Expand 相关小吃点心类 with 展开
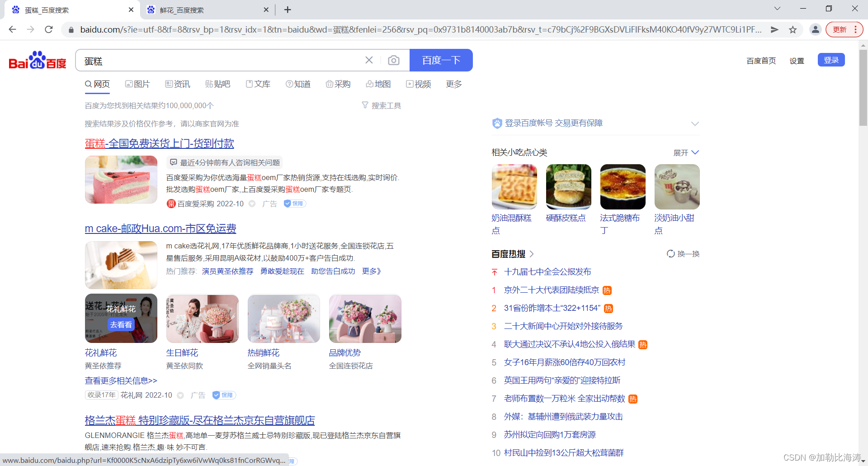868x466 pixels. pos(686,153)
